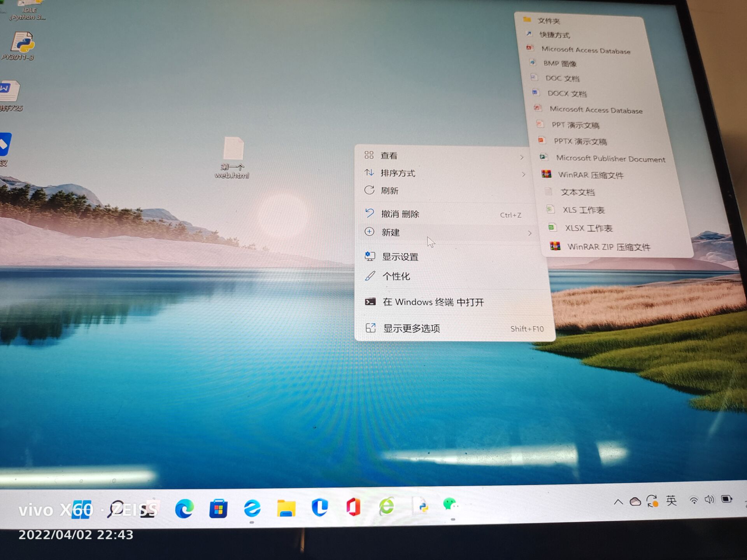
Task: Open the Office icon in the taskbar
Action: point(353,507)
